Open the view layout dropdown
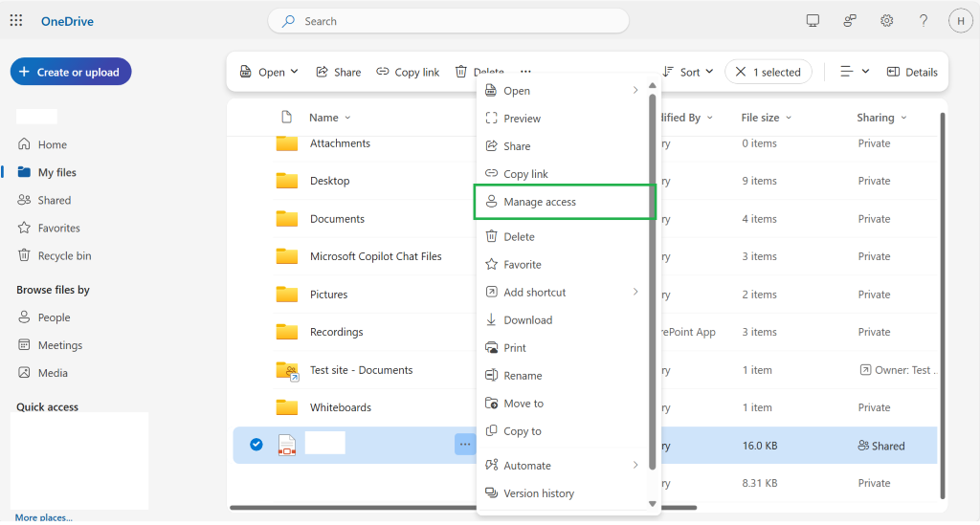Screen dimensions: 980x525 [x=855, y=72]
